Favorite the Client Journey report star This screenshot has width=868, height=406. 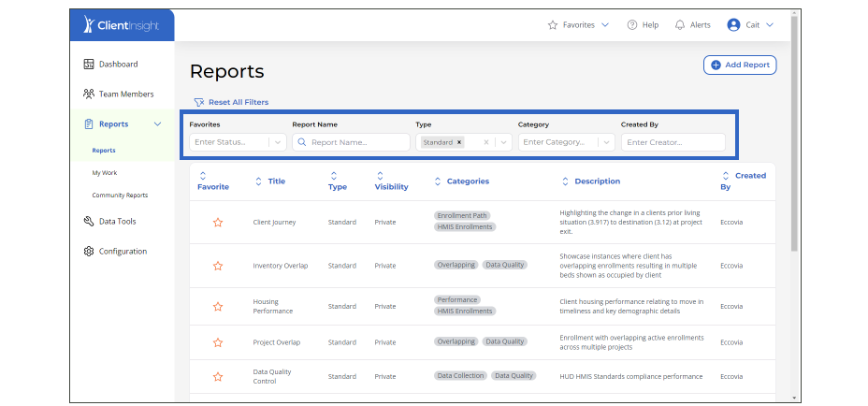pyautogui.click(x=218, y=223)
